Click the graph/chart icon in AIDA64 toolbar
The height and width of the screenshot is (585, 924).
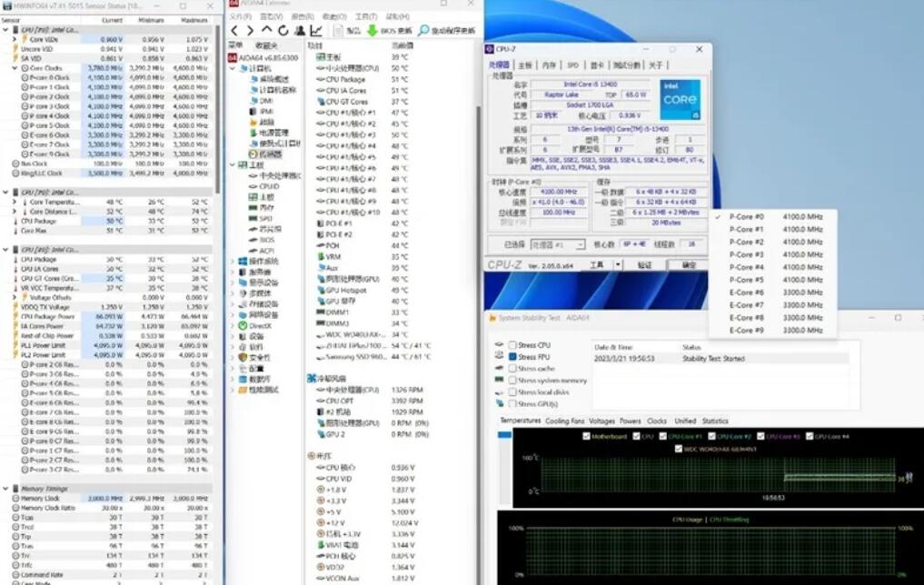click(318, 30)
